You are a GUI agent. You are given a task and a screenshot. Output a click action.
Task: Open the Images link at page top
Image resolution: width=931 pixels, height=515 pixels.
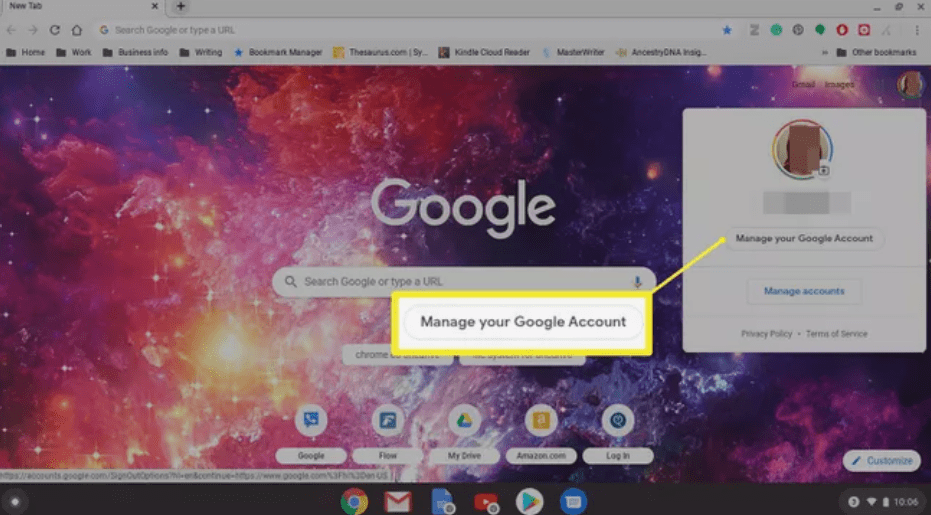click(x=839, y=84)
